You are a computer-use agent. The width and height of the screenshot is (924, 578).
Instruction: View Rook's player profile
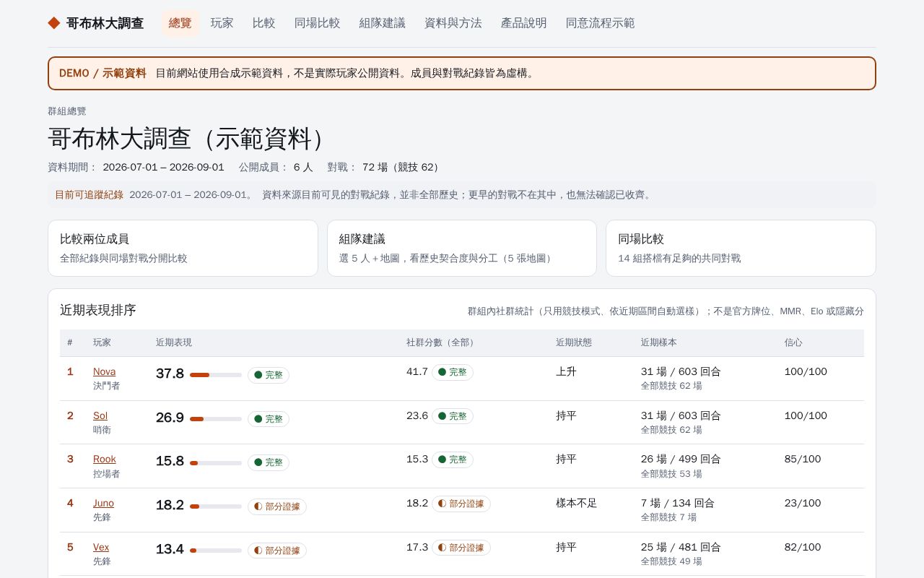click(x=105, y=459)
